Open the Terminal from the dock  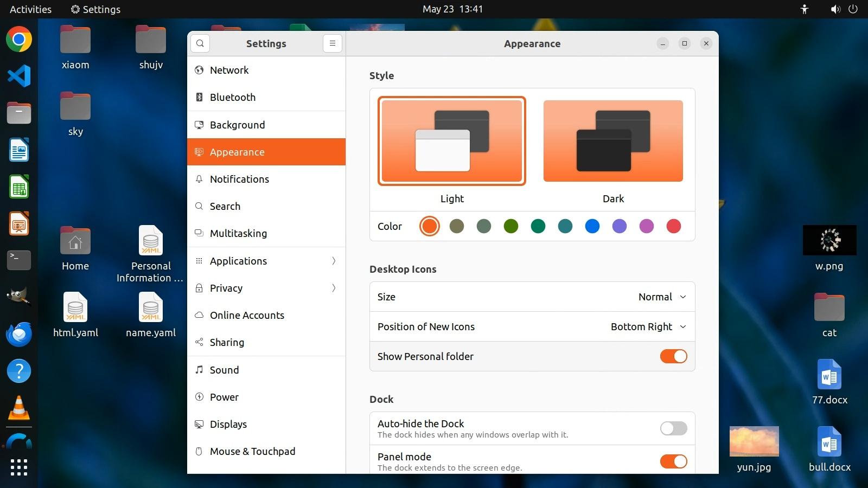click(x=19, y=260)
